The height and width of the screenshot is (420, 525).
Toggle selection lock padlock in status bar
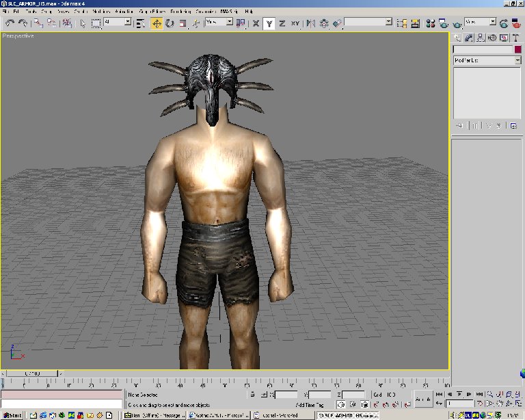(x=253, y=394)
